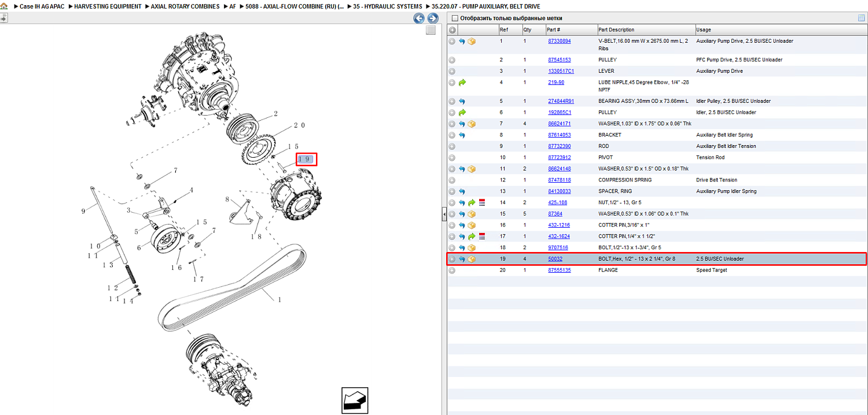Click the red lines icon for NUT 425-108 row
Viewport: 868px width, 415px height.
pos(481,202)
